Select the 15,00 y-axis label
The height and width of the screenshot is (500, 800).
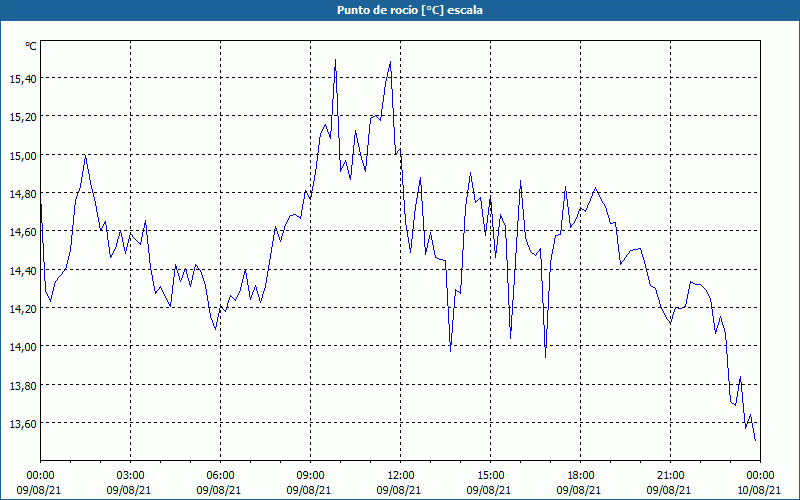23,155
